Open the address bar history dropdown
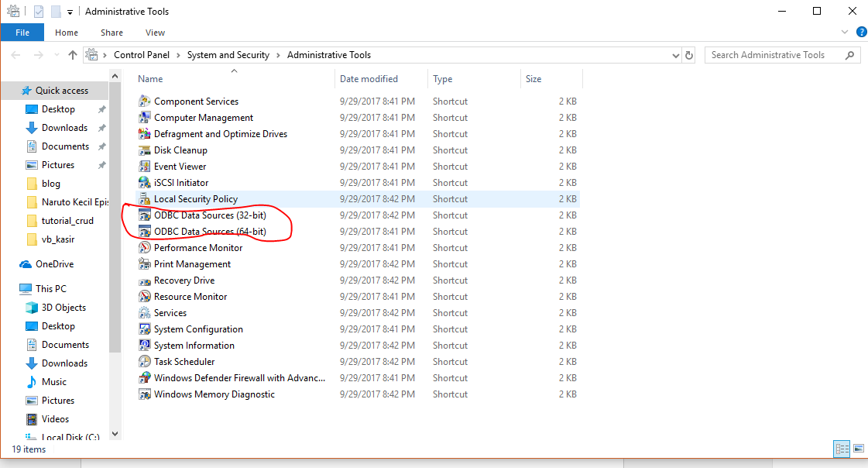Viewport: 868px width, 468px height. (675, 55)
